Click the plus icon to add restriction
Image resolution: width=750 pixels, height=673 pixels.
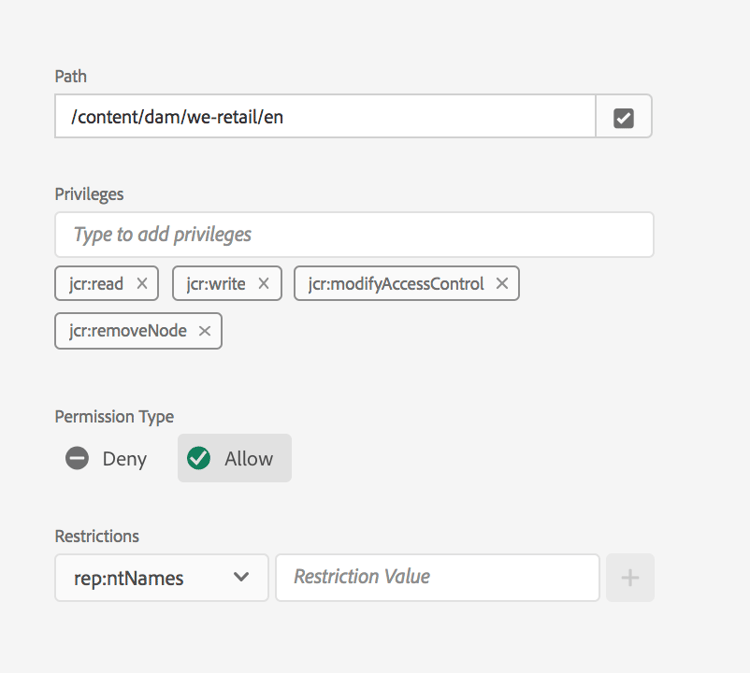[x=630, y=578]
